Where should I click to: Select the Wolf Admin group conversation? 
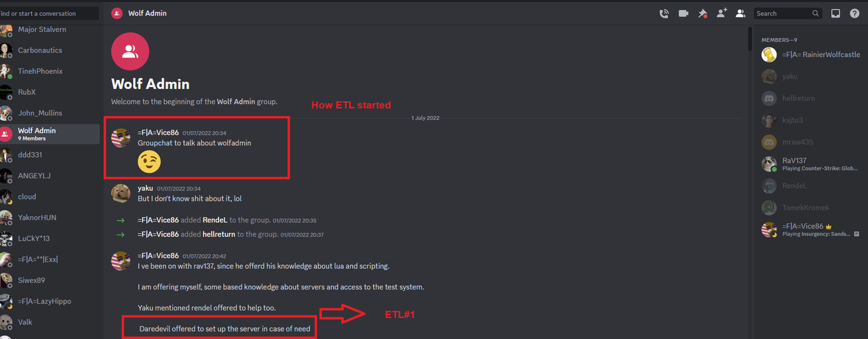50,134
